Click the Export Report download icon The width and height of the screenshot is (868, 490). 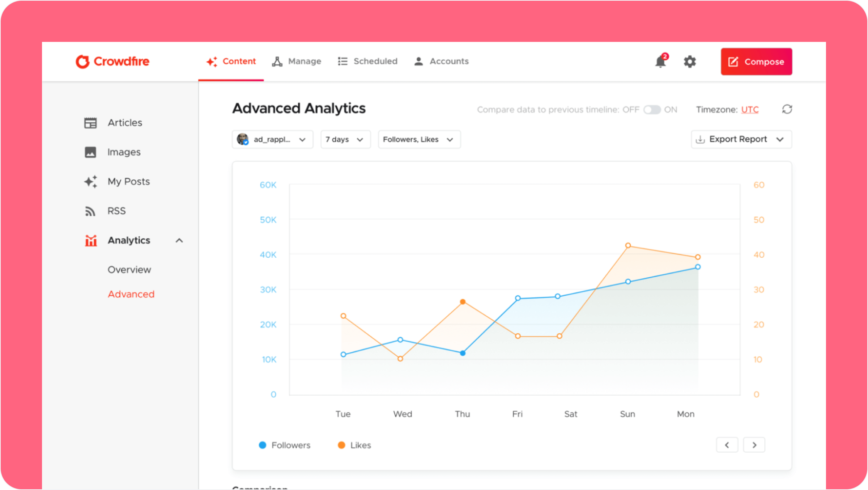pos(700,139)
